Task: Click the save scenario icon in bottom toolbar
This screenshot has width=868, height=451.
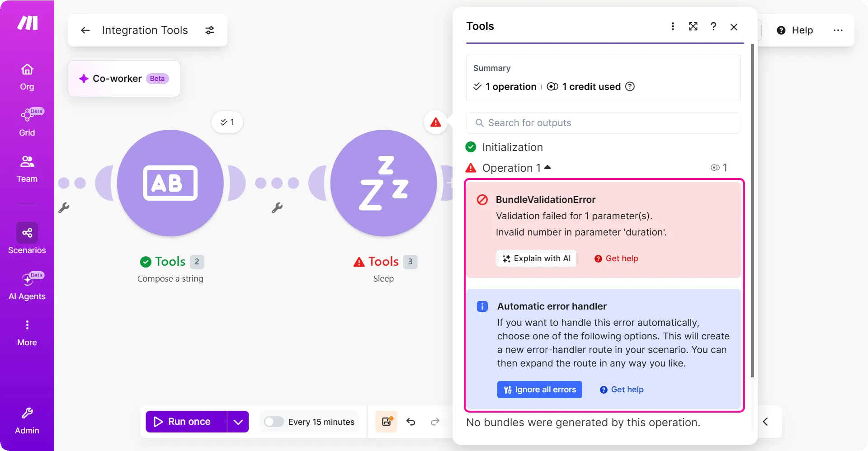Action: pos(387,422)
